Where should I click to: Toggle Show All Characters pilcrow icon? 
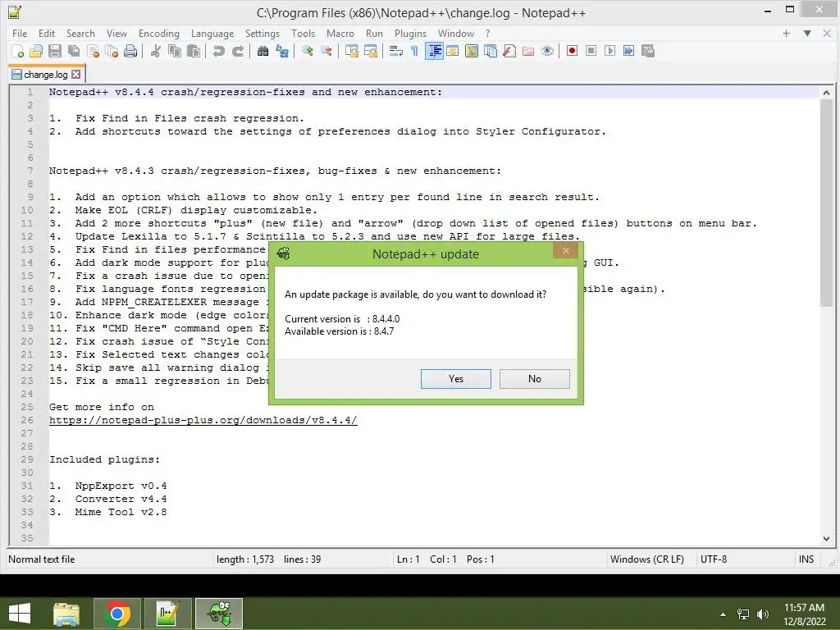(x=414, y=51)
